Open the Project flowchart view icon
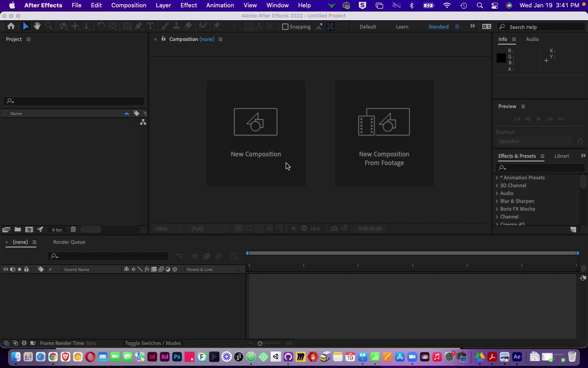This screenshot has width=588, height=368. [x=143, y=122]
